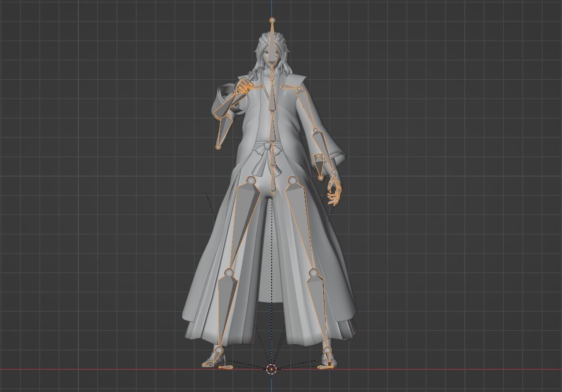Select the finger bones of the raised fist

click(x=245, y=87)
